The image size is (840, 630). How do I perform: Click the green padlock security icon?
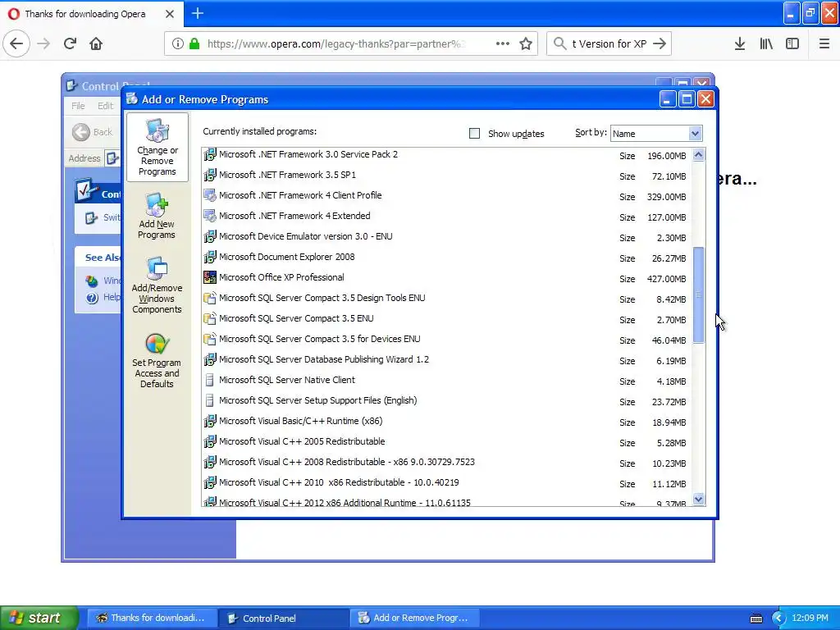[x=194, y=43]
